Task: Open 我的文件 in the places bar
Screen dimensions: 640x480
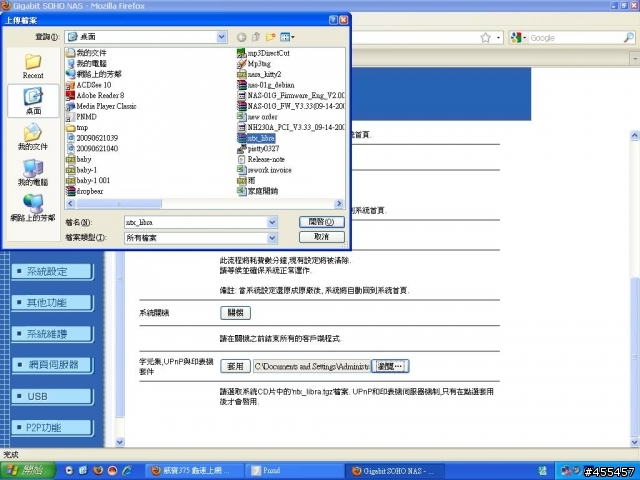Action: point(33,137)
